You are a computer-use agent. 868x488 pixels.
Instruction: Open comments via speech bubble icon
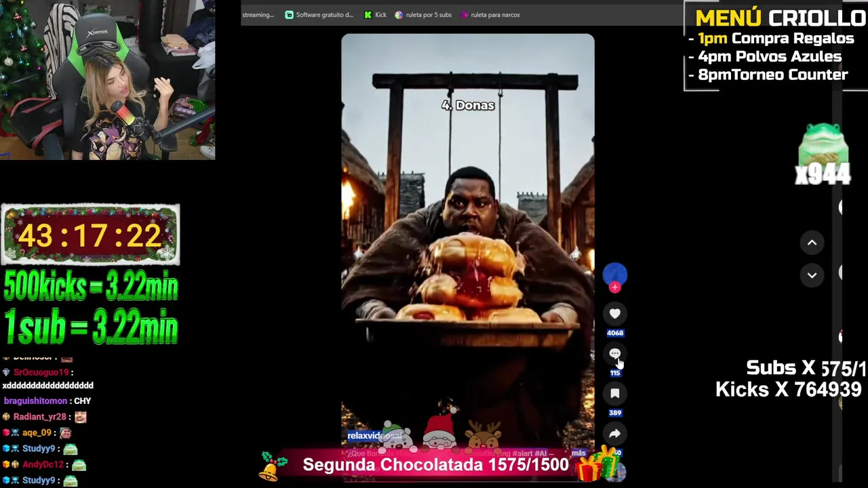tap(614, 354)
